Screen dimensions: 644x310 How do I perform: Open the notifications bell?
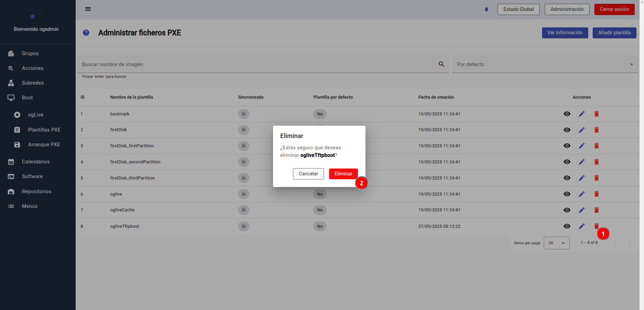pos(486,9)
